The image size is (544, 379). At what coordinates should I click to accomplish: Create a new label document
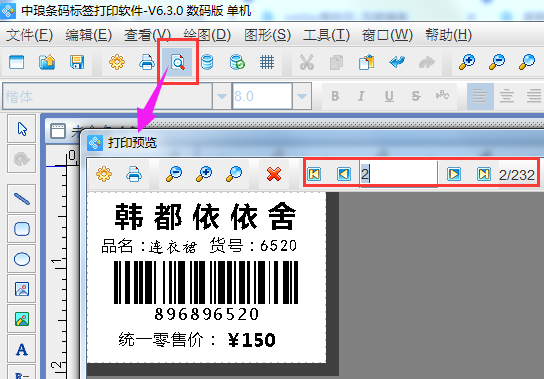16,62
